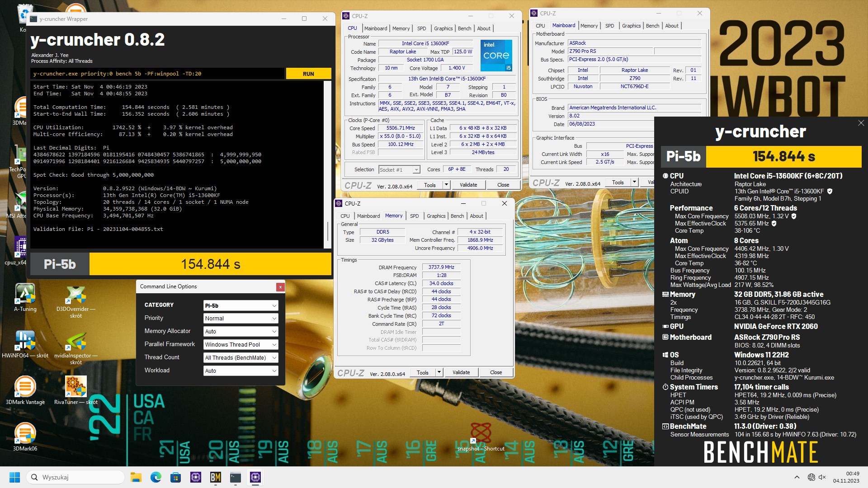Open Microsoft Store from taskbar

(176, 477)
